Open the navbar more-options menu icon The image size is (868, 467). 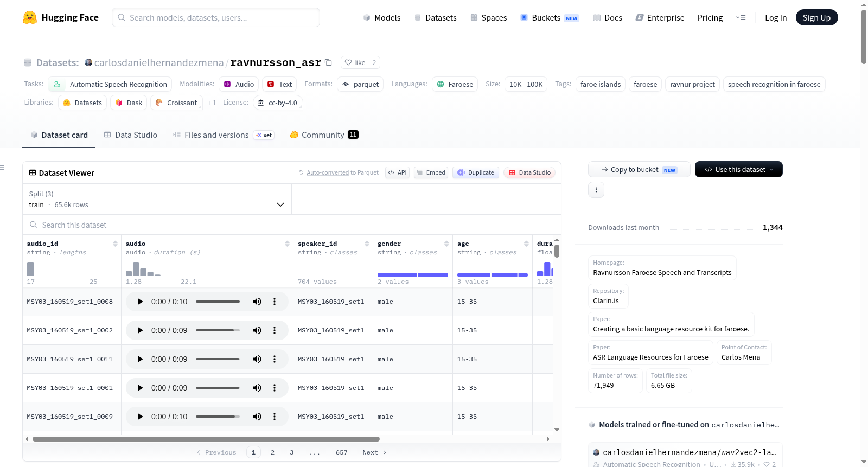741,17
